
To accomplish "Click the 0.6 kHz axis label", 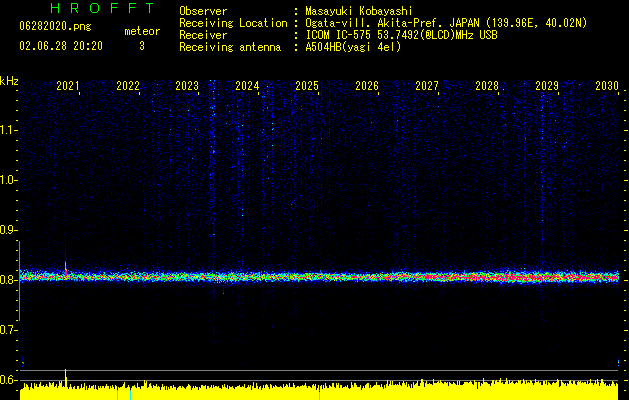I will (7, 380).
